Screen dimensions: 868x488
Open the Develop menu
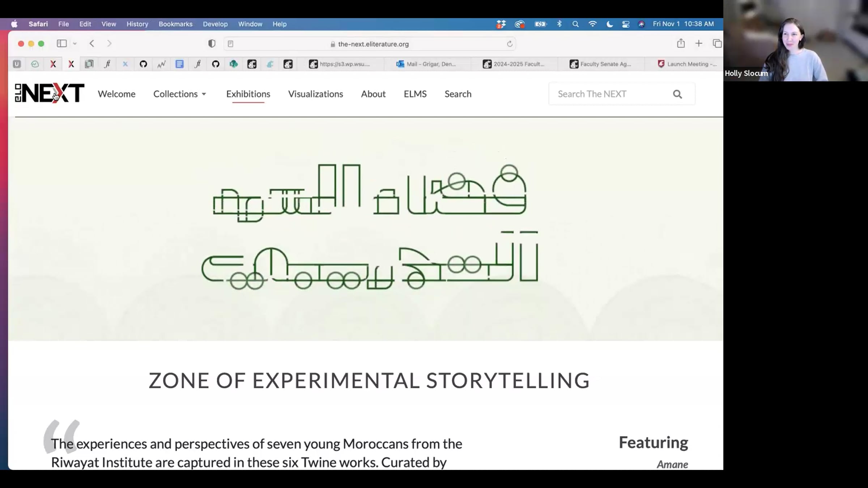215,24
